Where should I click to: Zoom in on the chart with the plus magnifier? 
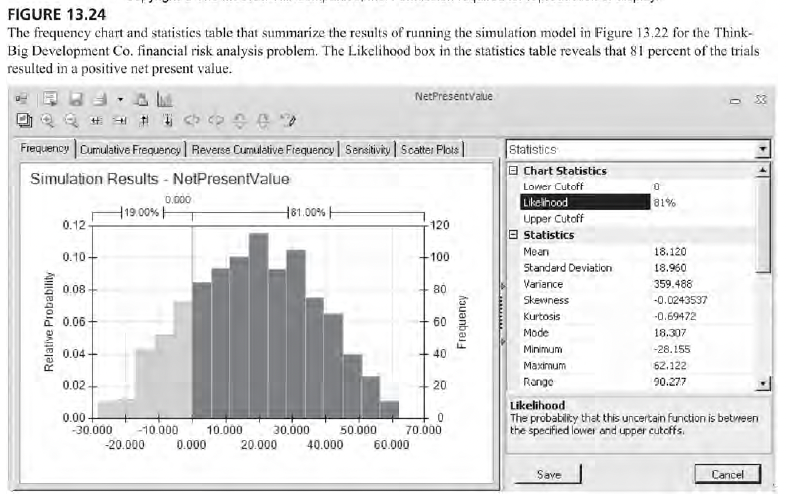[x=48, y=120]
